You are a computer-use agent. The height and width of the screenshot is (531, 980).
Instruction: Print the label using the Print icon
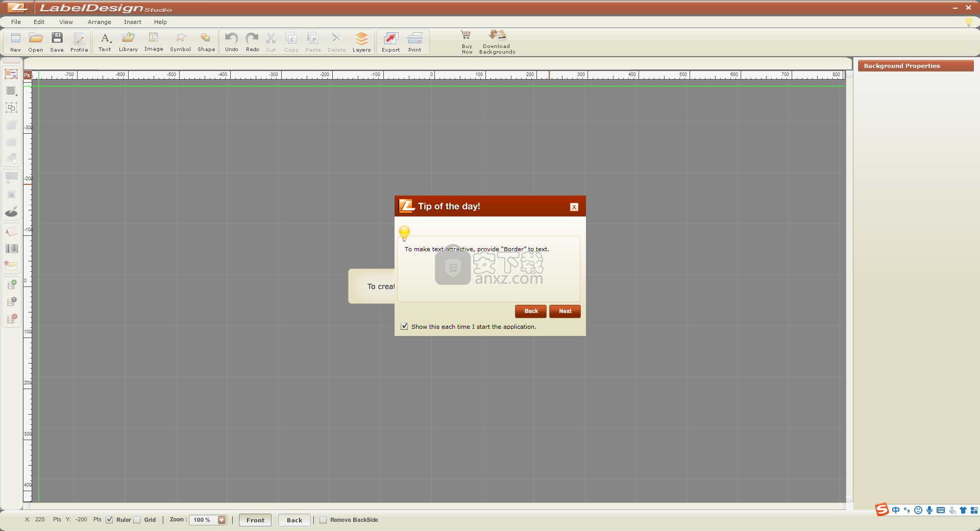click(x=415, y=42)
